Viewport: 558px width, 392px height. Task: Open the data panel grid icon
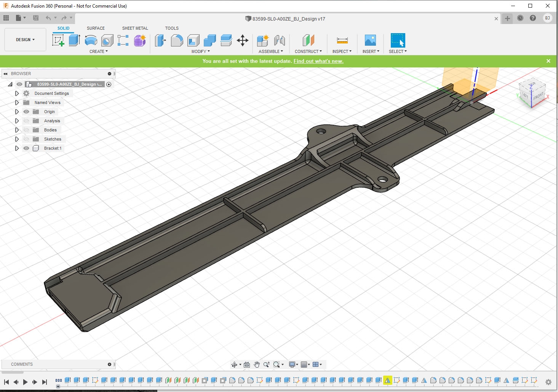[6, 18]
